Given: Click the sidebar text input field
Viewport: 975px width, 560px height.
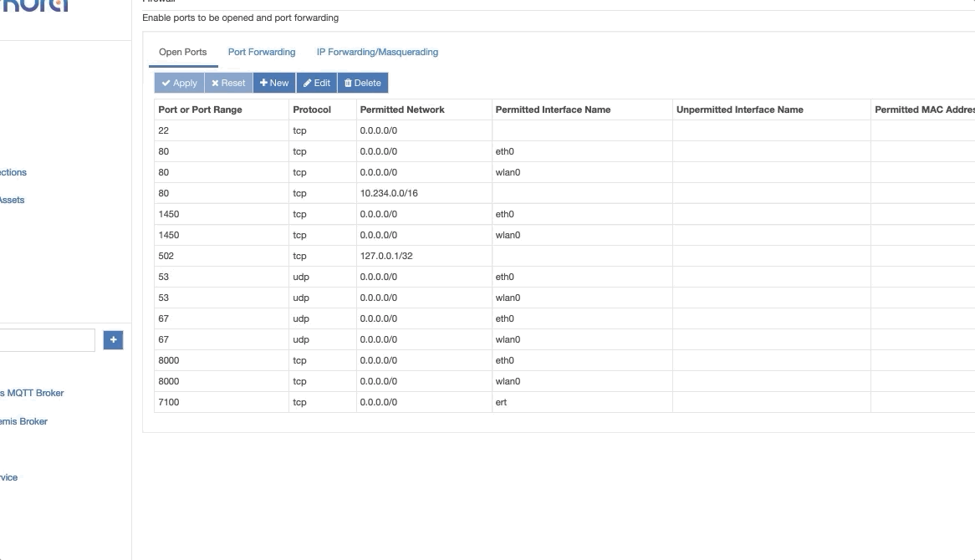Looking at the screenshot, I should [46, 339].
